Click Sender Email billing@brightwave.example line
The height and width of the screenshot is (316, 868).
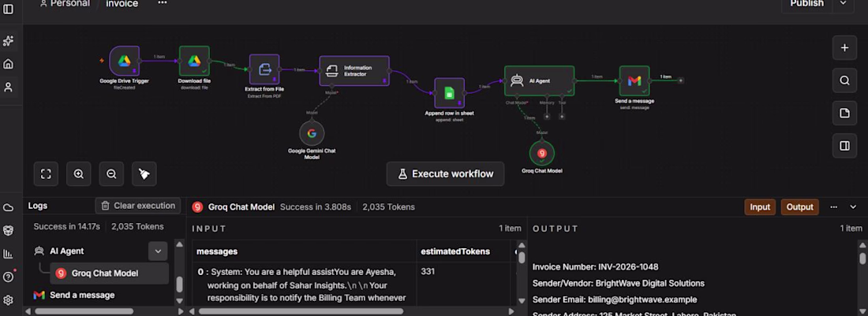click(x=615, y=299)
